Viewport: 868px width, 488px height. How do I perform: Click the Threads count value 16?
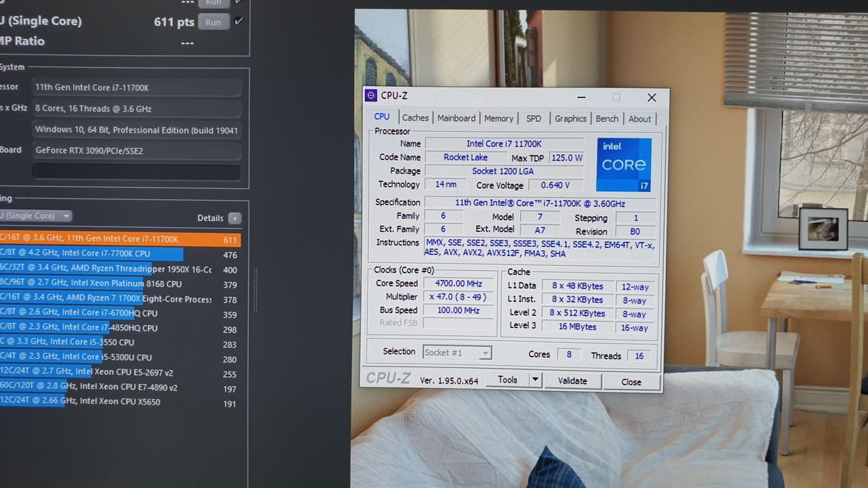point(639,355)
